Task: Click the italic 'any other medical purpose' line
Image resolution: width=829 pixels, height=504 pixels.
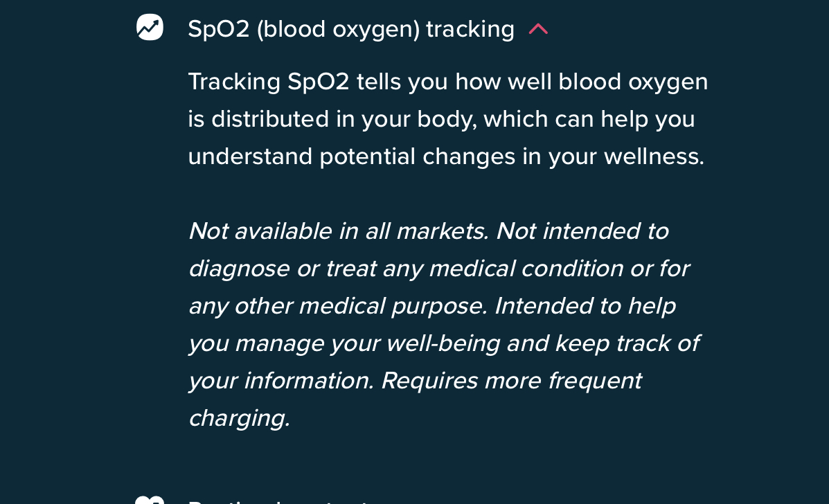Action: [x=339, y=306]
